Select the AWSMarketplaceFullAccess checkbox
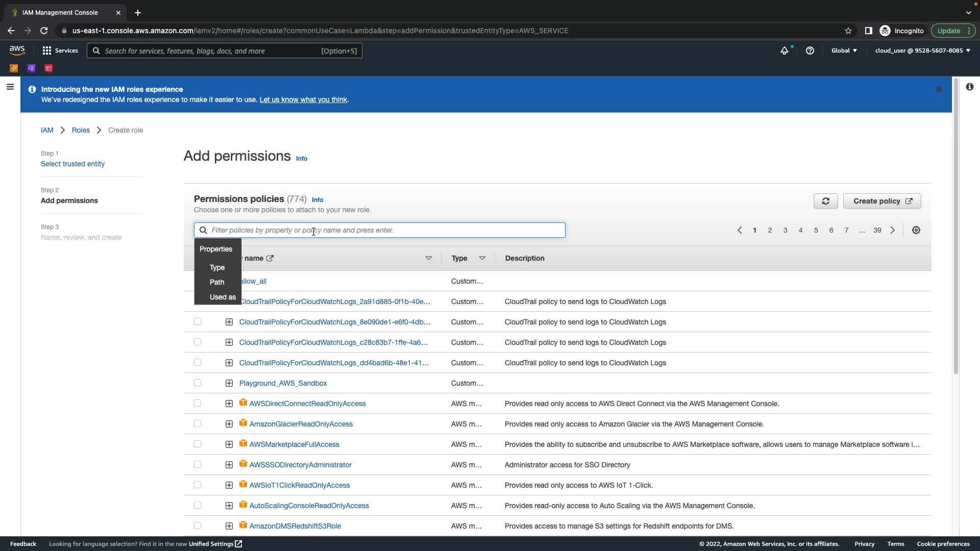The height and width of the screenshot is (551, 980). coord(198,444)
